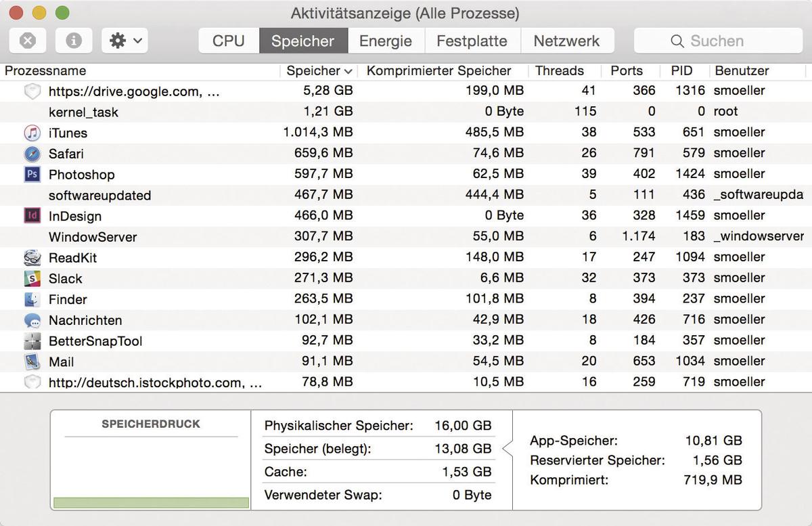Click the green Speicherdruck pressure graph
The height and width of the screenshot is (526, 812).
(151, 503)
